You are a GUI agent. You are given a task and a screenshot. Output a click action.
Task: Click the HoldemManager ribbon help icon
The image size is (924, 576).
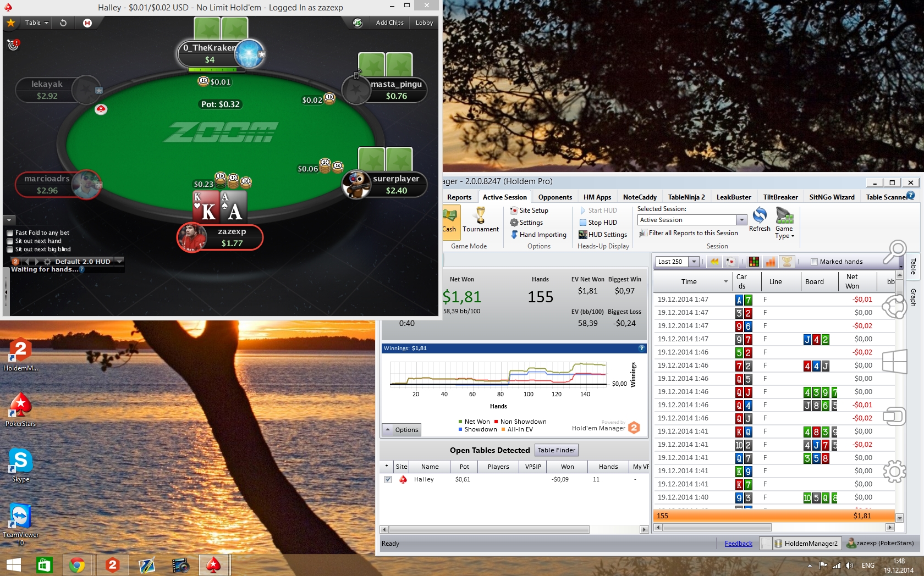[911, 195]
